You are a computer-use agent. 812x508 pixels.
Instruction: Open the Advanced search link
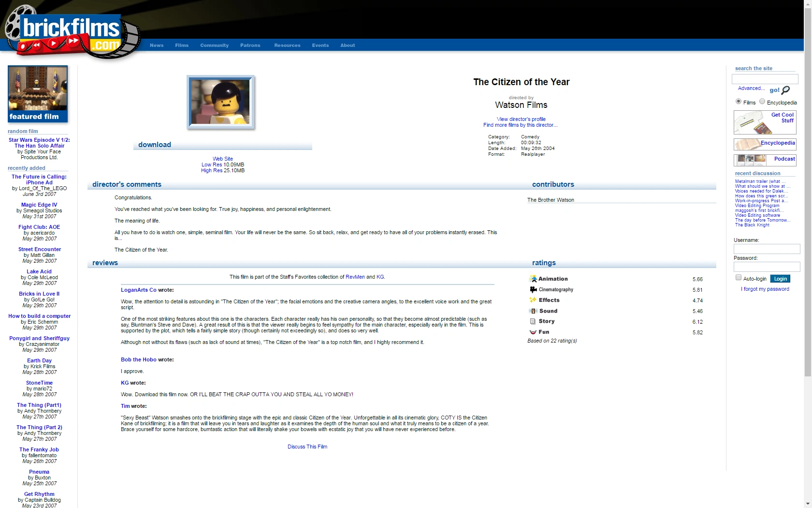(x=751, y=88)
